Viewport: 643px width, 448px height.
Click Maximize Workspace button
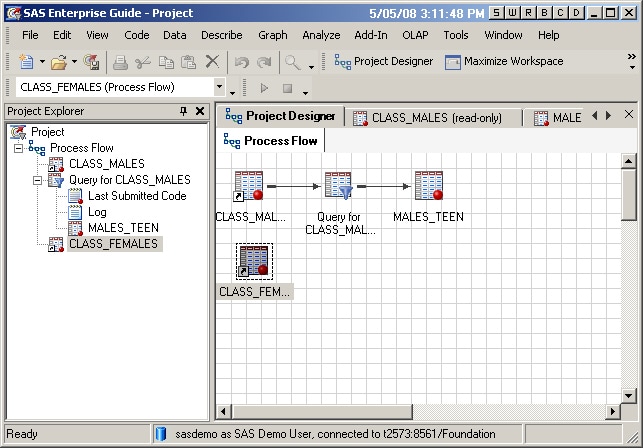(503, 62)
